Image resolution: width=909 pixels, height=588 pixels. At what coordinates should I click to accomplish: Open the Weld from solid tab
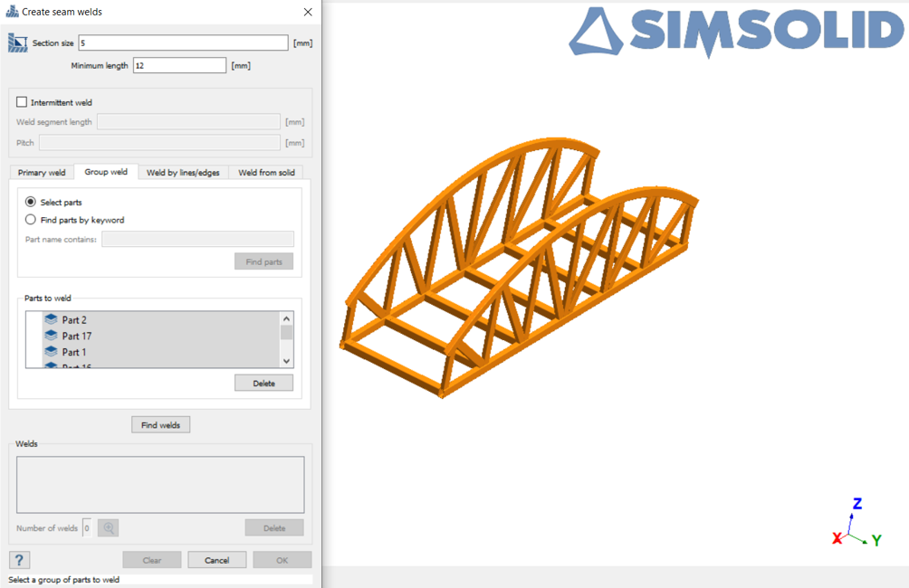coord(266,173)
